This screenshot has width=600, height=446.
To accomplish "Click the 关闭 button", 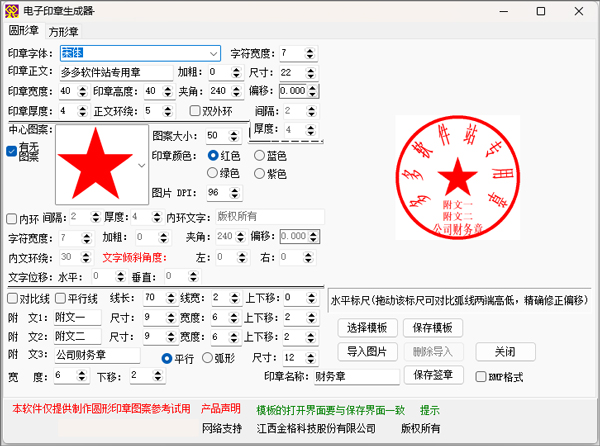I will [505, 352].
